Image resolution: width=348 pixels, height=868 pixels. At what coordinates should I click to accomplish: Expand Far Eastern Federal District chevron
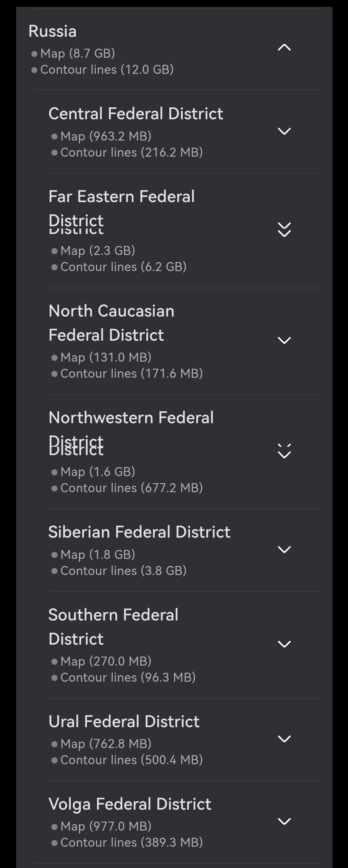[x=284, y=230]
